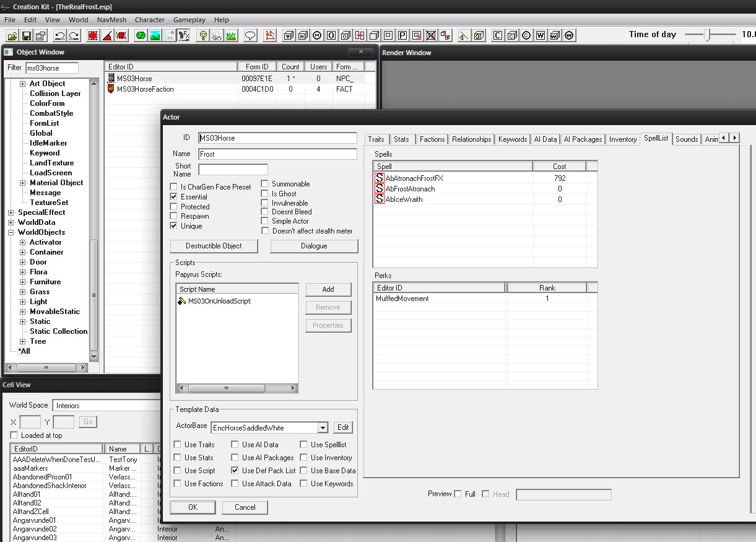Collapse the WorldObjects tree node
756x542 pixels.
pos(11,232)
